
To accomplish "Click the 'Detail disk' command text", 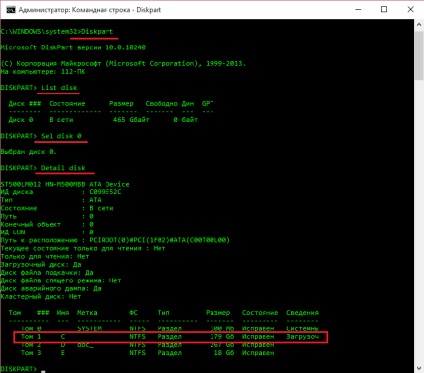I will pos(63,168).
